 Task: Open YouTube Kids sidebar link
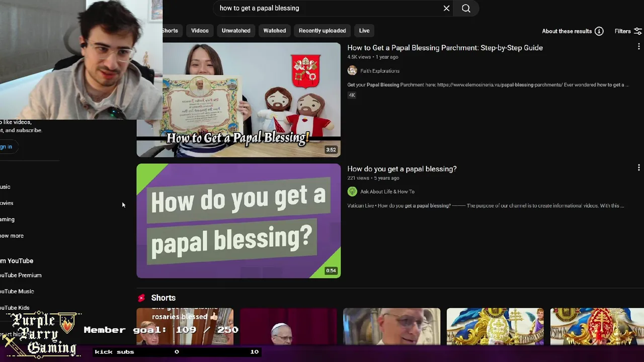(x=15, y=307)
